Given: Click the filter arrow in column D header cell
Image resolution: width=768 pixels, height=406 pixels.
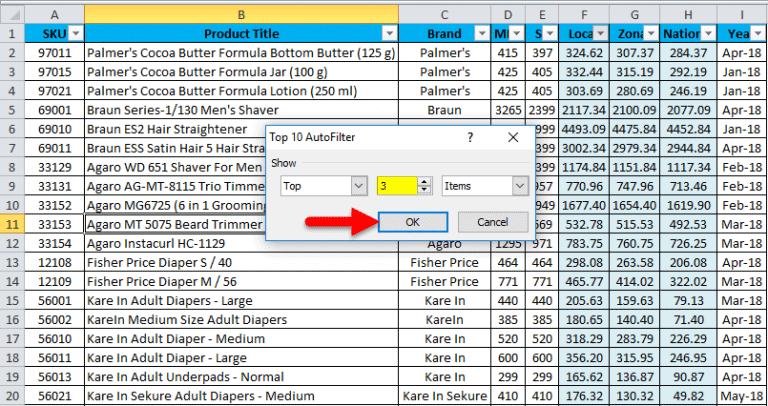Looking at the screenshot, I should pos(517,33).
